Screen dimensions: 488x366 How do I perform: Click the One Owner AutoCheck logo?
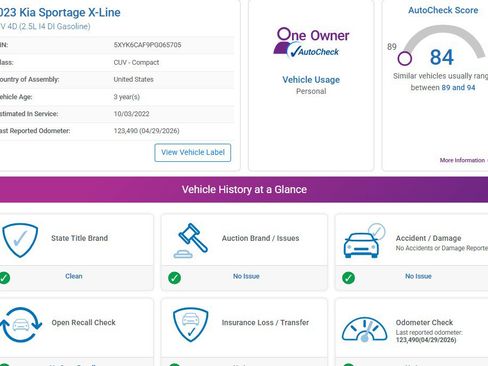pos(311,43)
